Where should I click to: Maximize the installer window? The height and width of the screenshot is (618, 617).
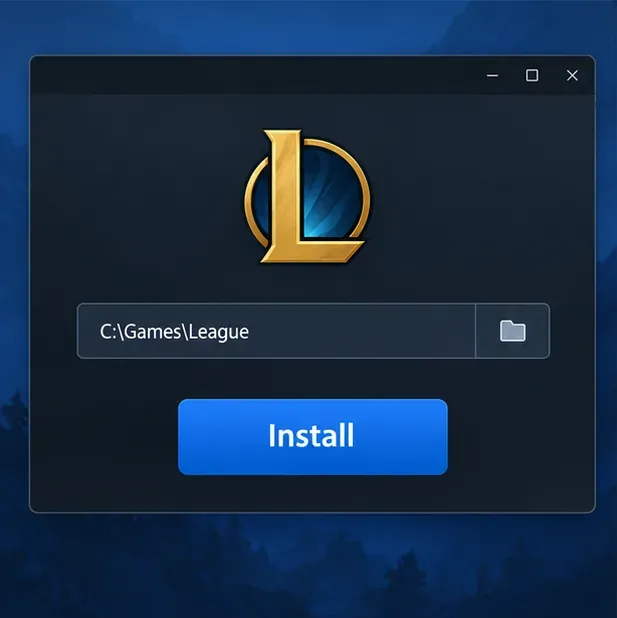(x=532, y=75)
